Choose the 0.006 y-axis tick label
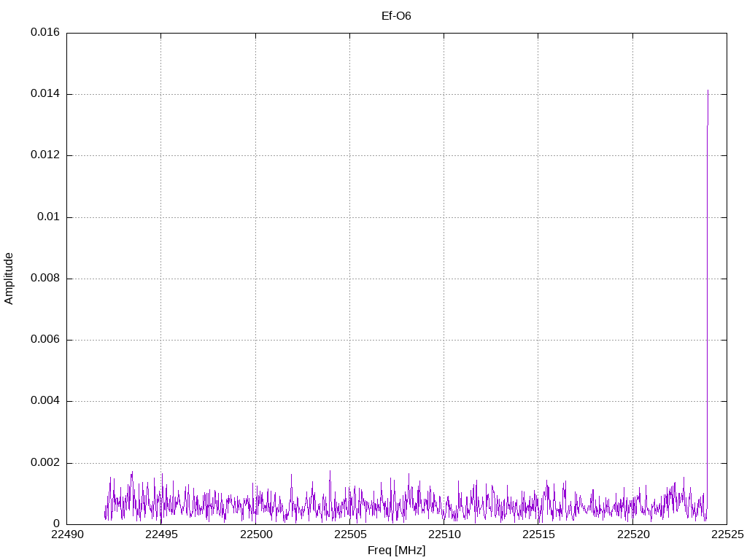This screenshot has height=560, width=747. click(x=45, y=340)
